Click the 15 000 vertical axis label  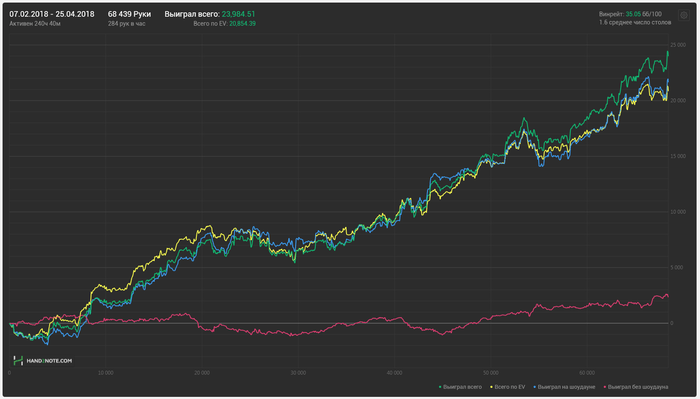(678, 156)
